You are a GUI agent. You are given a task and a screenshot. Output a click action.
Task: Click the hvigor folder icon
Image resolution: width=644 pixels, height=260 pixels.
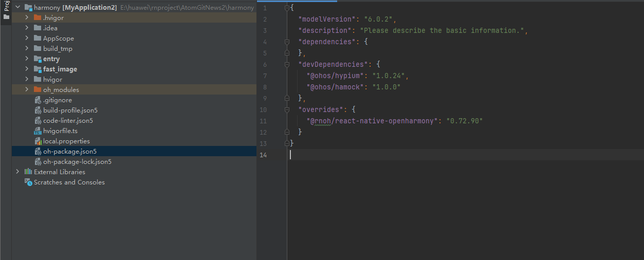pos(38,80)
